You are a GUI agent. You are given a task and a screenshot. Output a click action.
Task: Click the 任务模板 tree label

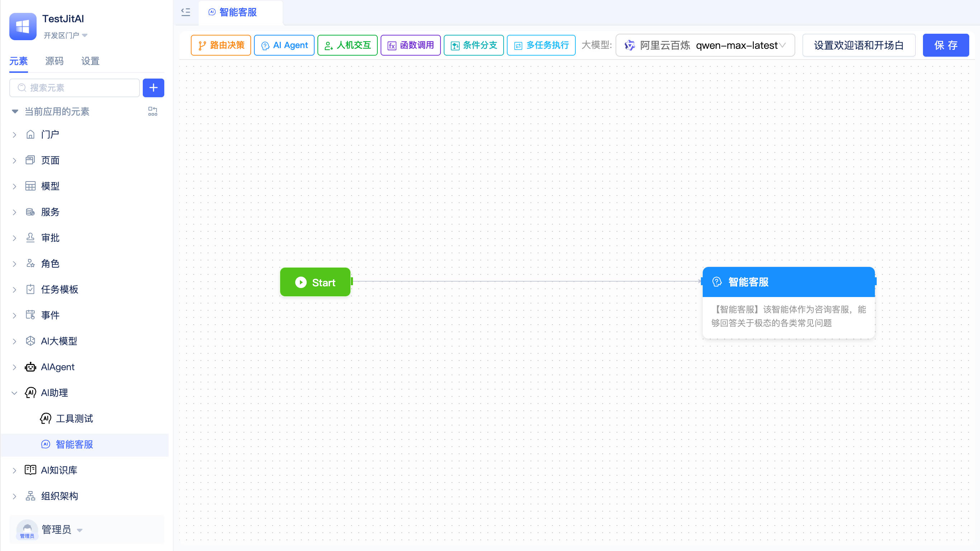pos(60,289)
